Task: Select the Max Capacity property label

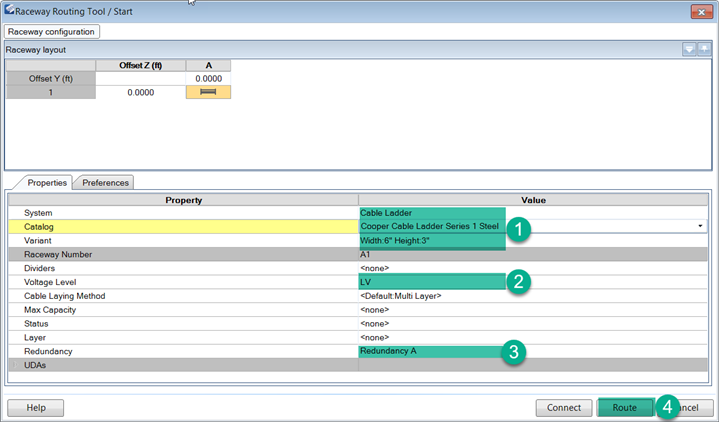Action: (50, 310)
